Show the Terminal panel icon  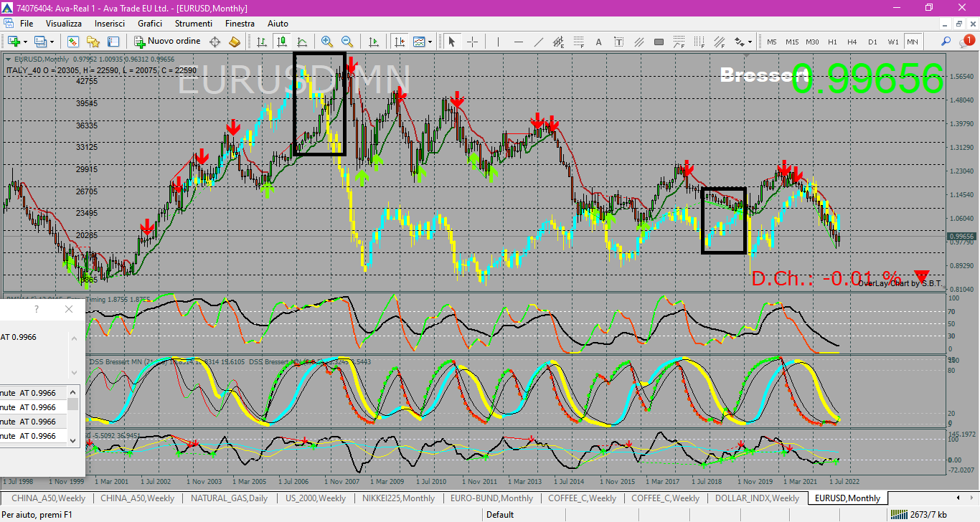[x=113, y=42]
